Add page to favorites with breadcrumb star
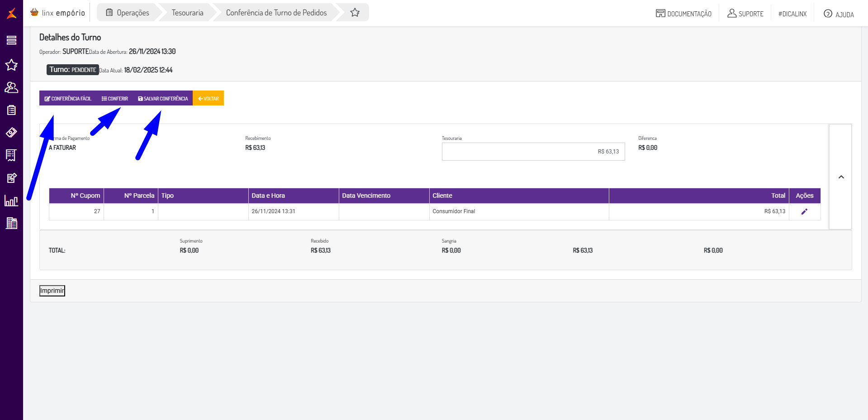 tap(355, 13)
